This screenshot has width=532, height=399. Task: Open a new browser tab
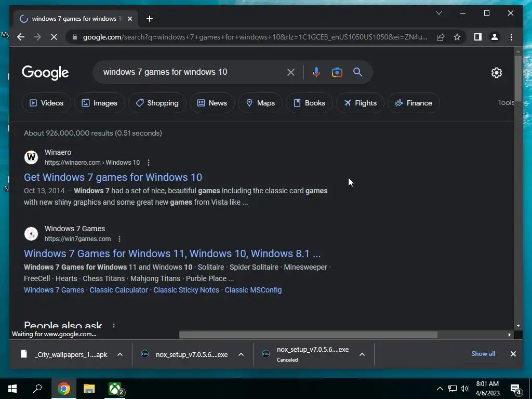(x=150, y=19)
